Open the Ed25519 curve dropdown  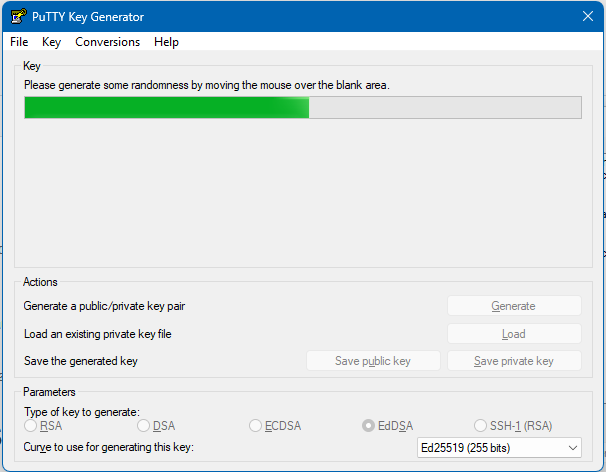[x=499, y=448]
